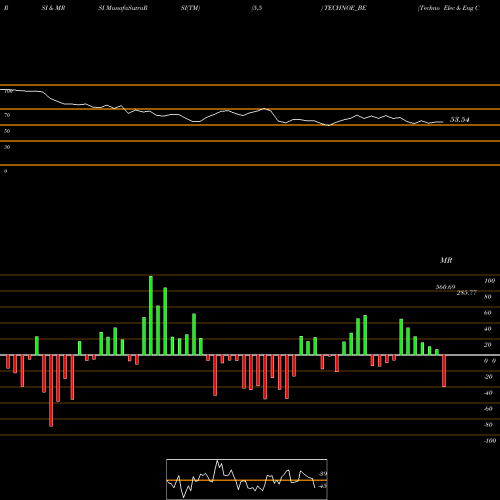Image resolution: width=500 pixels, height=500 pixels.
Task: Click the RSI axis label 50
Action: 7,131
